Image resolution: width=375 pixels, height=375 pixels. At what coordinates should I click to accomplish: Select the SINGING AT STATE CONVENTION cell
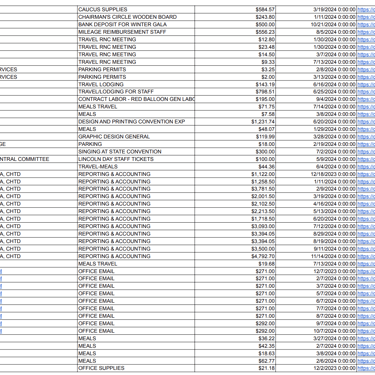[x=136, y=151]
